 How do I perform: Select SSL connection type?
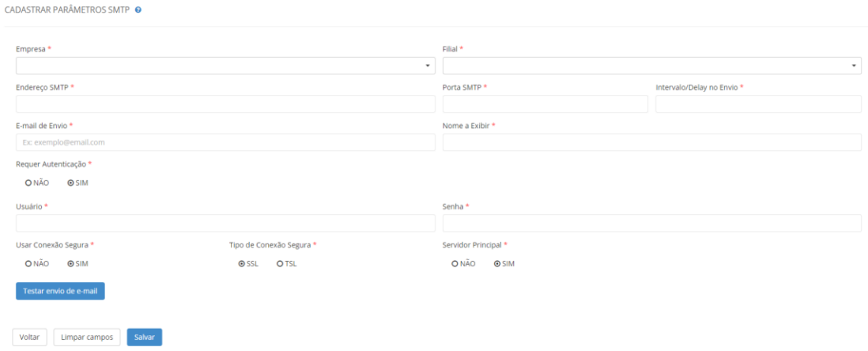pyautogui.click(x=242, y=264)
